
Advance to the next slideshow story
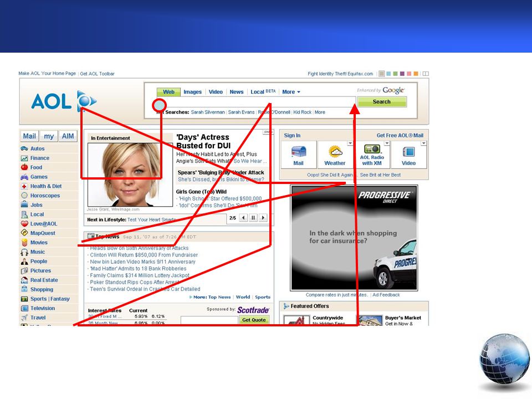click(x=263, y=218)
